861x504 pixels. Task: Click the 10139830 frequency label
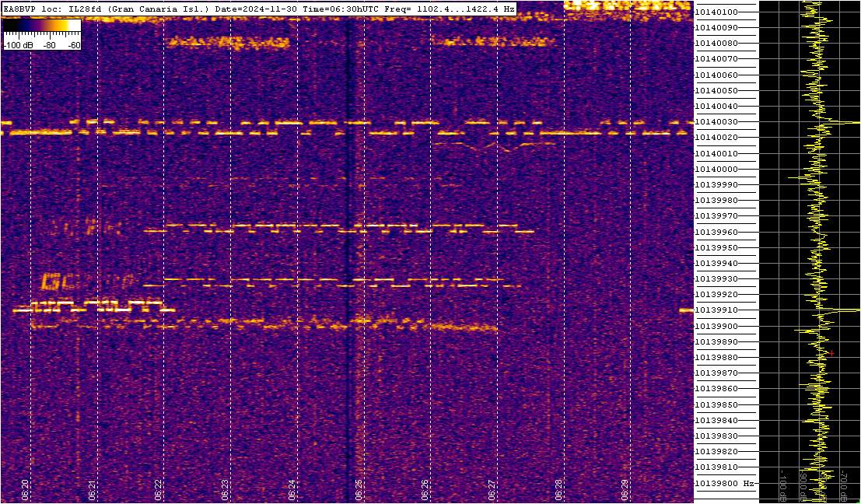pos(716,436)
